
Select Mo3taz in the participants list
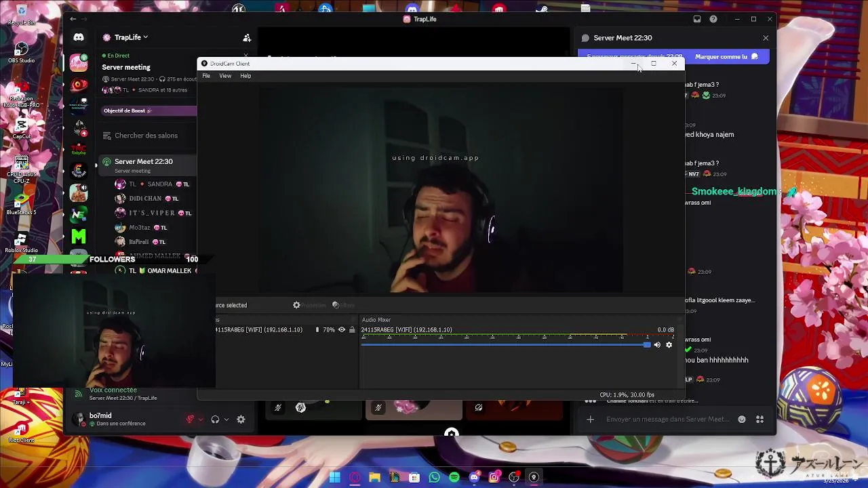[140, 228]
